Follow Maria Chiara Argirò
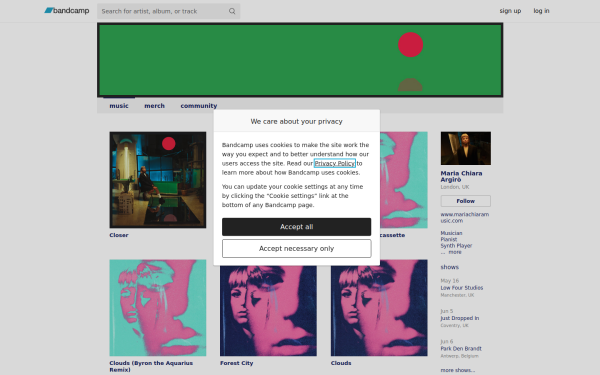Image resolution: width=600 pixels, height=375 pixels. [x=466, y=201]
